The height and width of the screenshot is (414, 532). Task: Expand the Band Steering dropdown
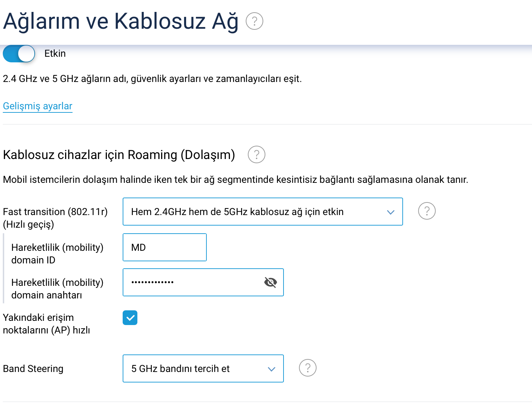(203, 368)
